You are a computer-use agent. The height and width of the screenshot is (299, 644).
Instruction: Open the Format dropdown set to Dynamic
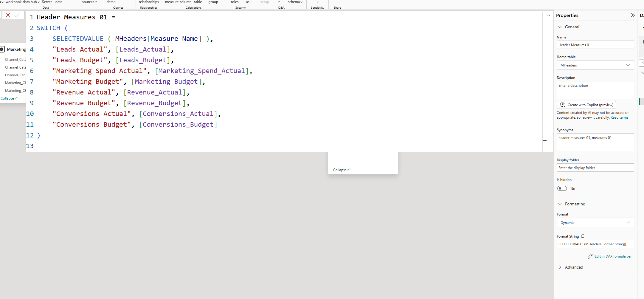click(x=595, y=222)
